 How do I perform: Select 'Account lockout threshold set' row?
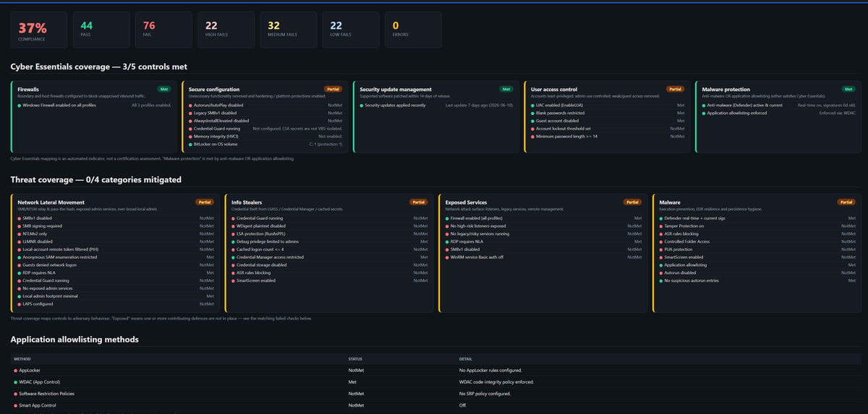(608, 129)
